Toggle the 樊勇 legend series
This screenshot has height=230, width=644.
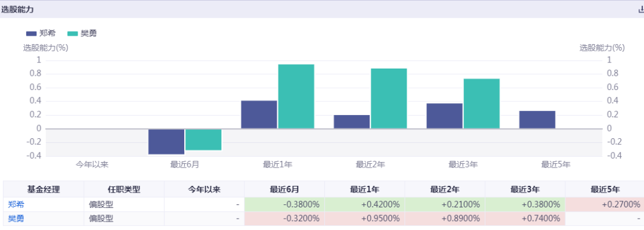point(82,34)
